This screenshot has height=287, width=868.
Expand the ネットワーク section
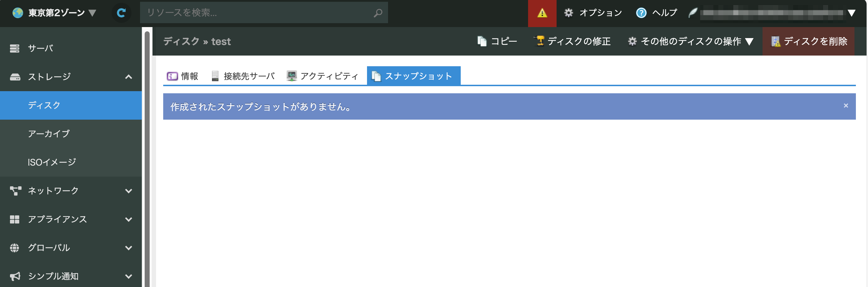[x=129, y=191]
